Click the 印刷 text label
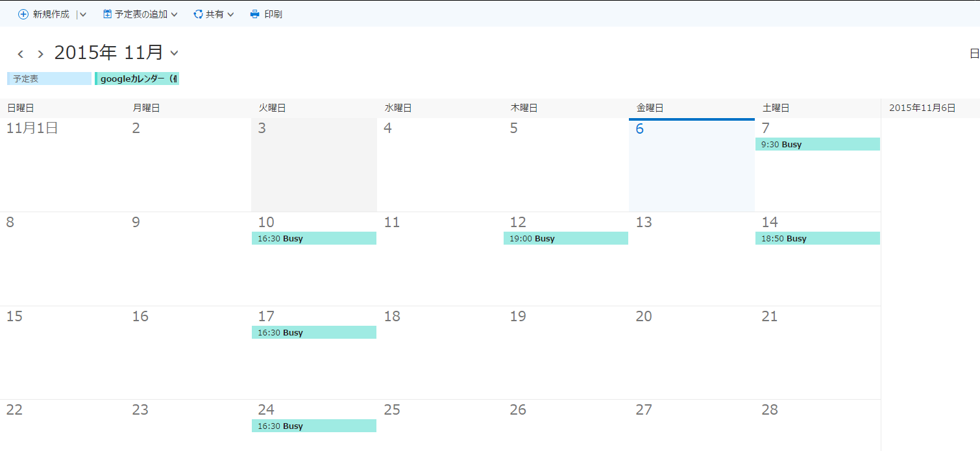This screenshot has height=451, width=980. coord(273,14)
